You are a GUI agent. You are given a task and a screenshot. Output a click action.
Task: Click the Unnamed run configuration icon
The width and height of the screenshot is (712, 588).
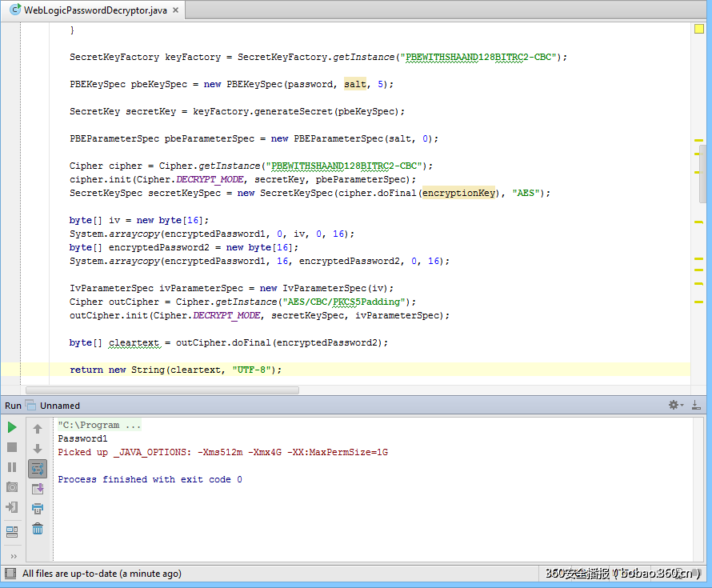tap(30, 405)
